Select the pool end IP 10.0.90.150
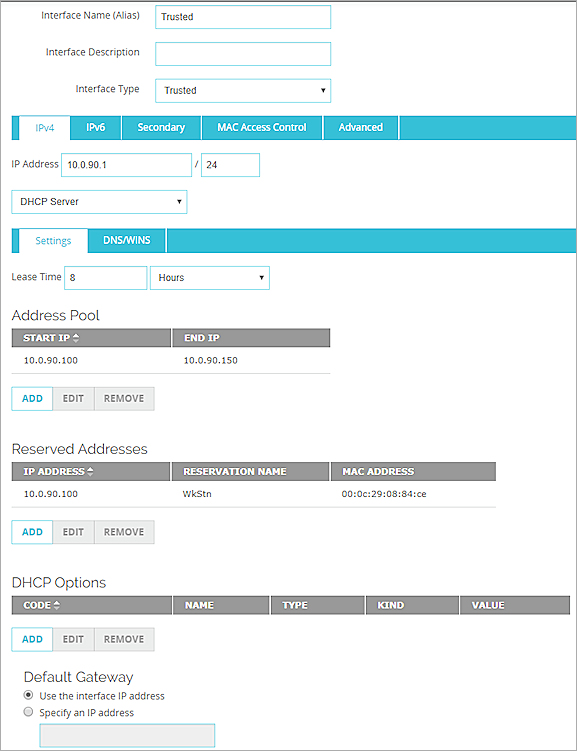This screenshot has width=577, height=751. coord(211,360)
